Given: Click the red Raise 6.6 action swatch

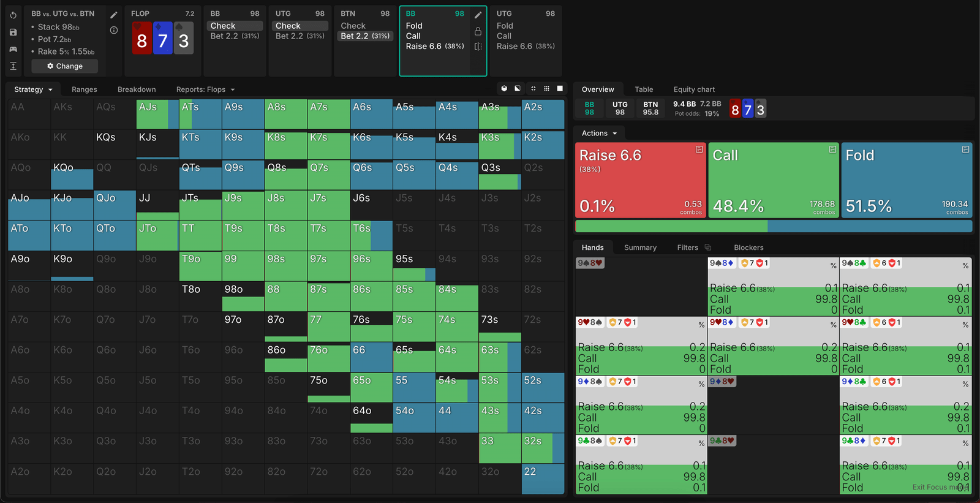Looking at the screenshot, I should tap(640, 180).
